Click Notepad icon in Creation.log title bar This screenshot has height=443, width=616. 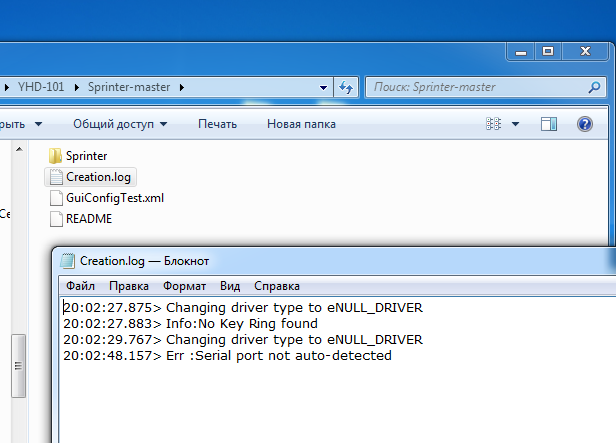point(68,261)
